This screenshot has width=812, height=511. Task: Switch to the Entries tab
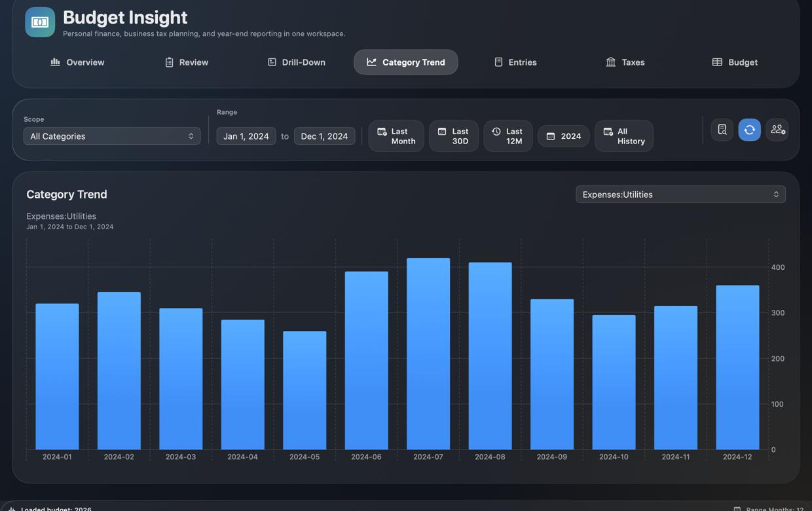[x=515, y=62]
